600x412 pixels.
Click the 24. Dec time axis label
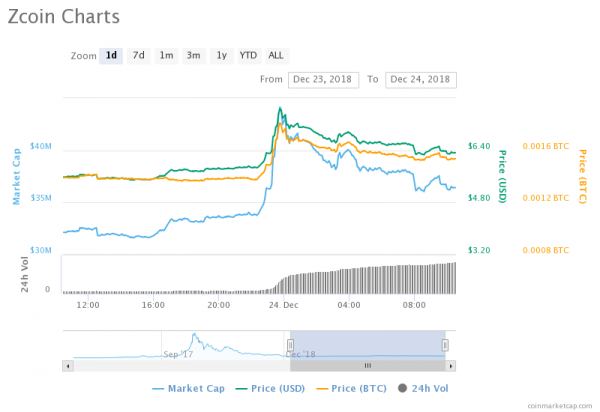284,305
